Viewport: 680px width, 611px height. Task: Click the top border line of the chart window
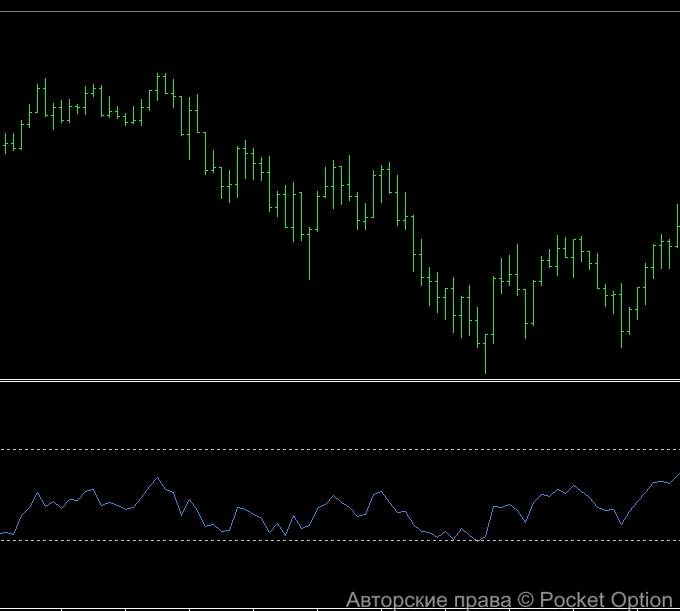340,12
